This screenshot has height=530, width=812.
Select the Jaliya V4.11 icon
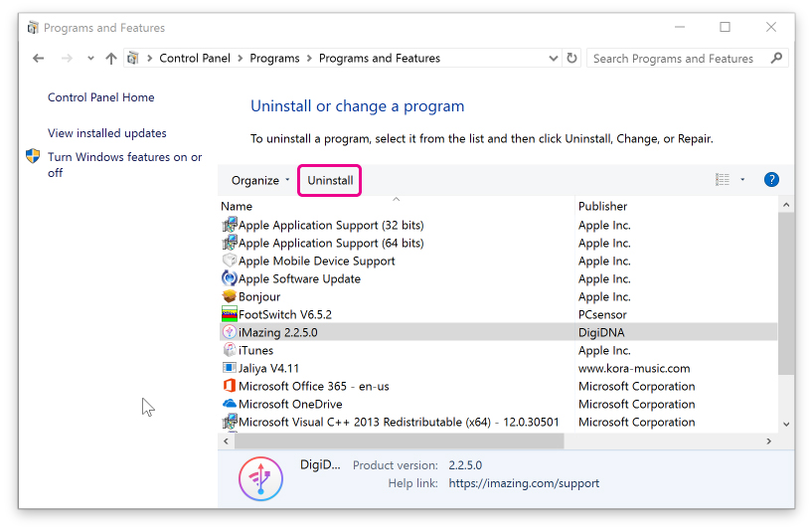230,368
